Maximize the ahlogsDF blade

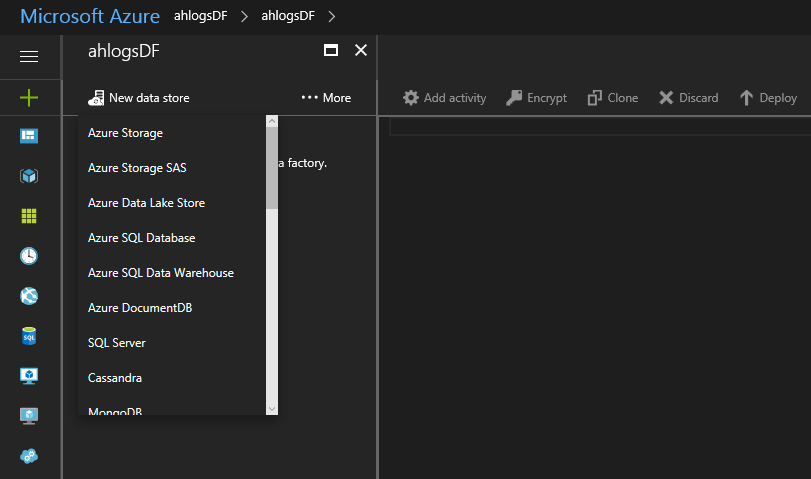(x=331, y=50)
